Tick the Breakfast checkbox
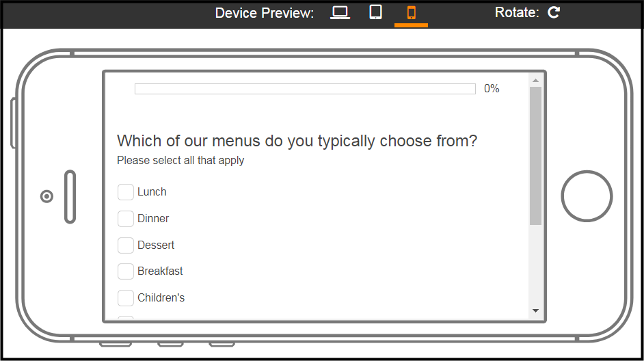This screenshot has height=361, width=644. pyautogui.click(x=126, y=271)
